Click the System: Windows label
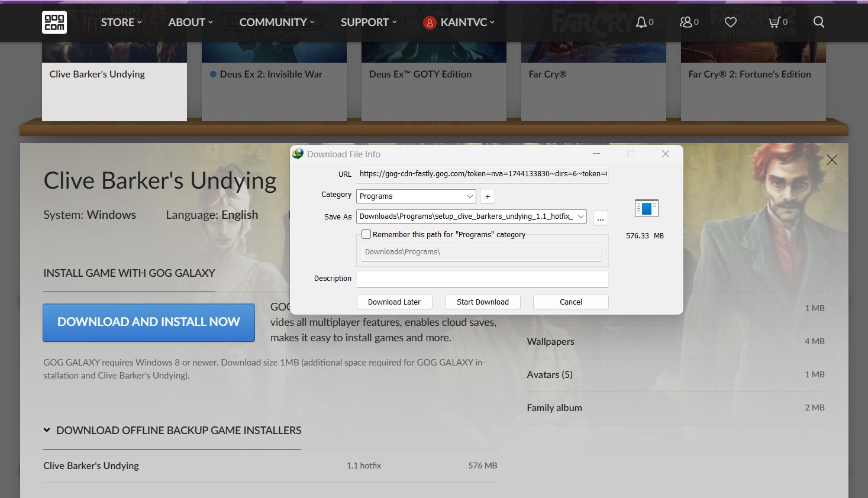Viewport: 868px width, 498px height. coord(89,215)
